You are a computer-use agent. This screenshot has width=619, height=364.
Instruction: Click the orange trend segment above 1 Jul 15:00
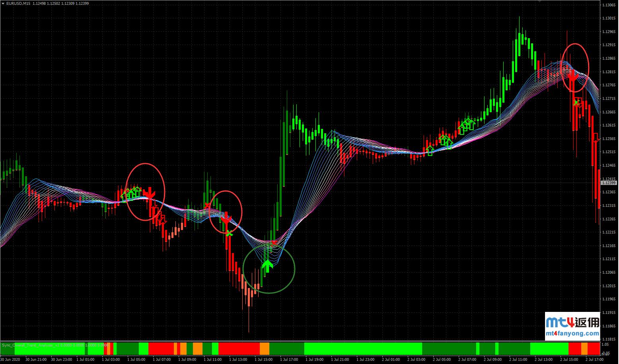point(265,348)
